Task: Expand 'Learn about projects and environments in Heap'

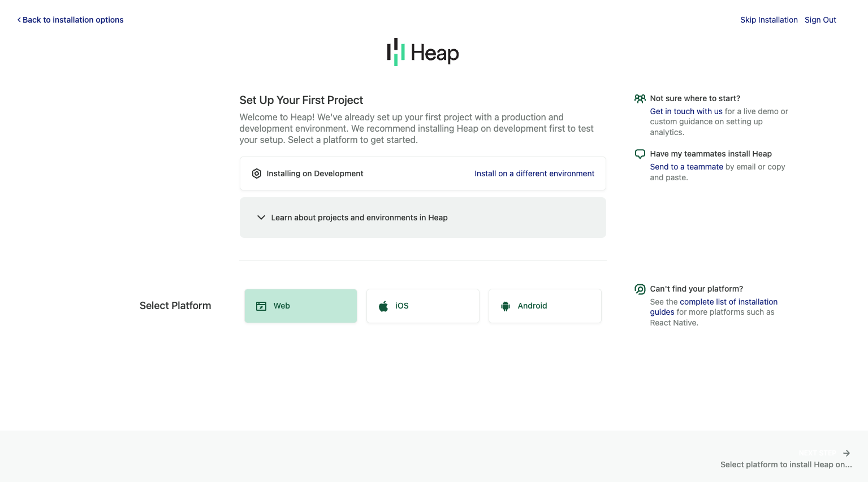Action: click(x=360, y=218)
